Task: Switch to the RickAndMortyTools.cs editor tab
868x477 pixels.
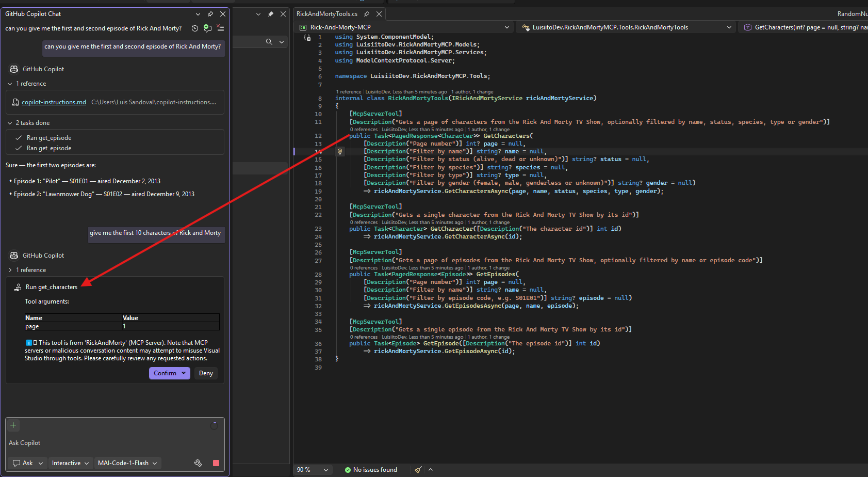Action: (x=327, y=14)
